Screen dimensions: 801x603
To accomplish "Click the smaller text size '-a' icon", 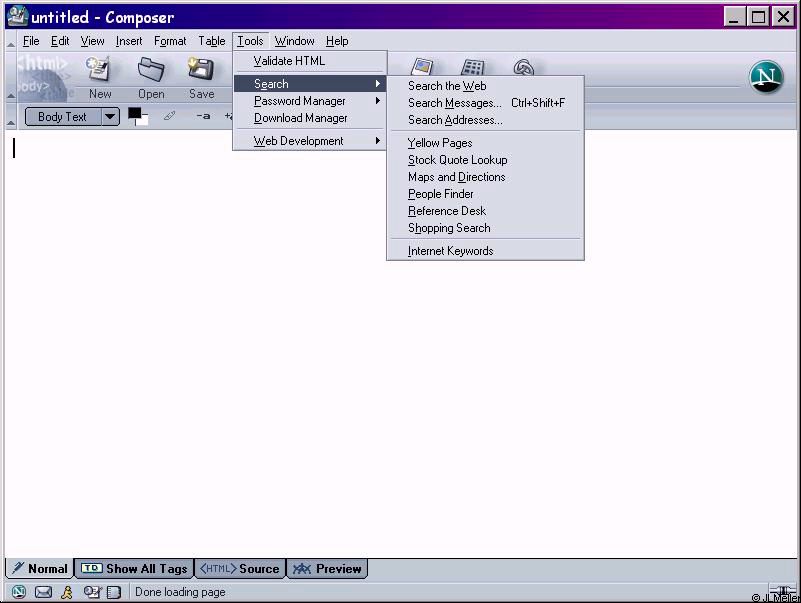I will [203, 116].
